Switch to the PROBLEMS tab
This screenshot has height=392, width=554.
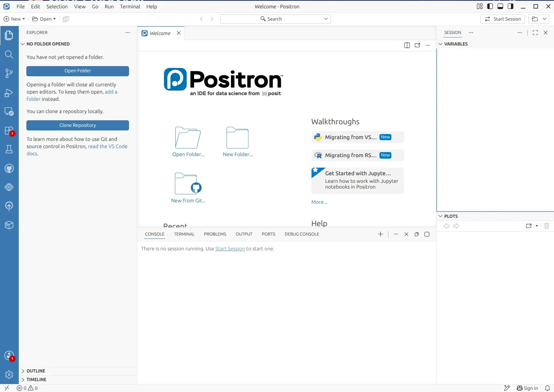[215, 234]
